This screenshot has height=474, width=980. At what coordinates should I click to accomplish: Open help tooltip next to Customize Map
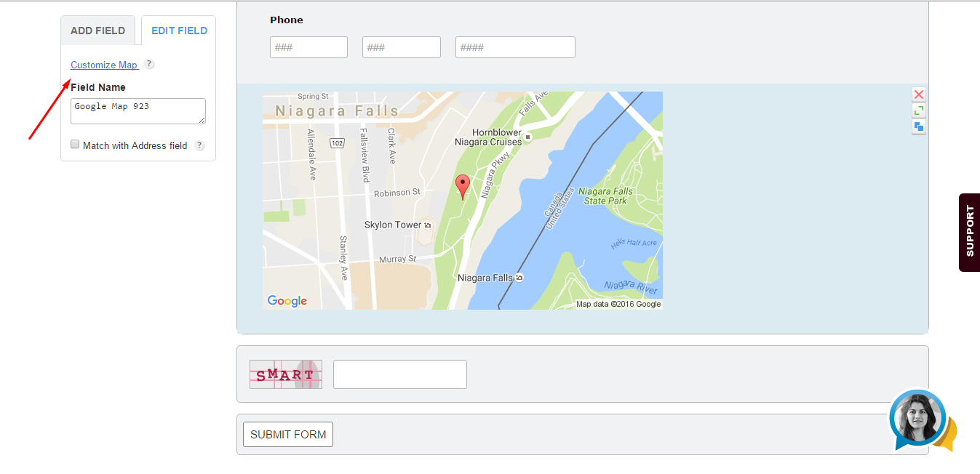click(149, 64)
